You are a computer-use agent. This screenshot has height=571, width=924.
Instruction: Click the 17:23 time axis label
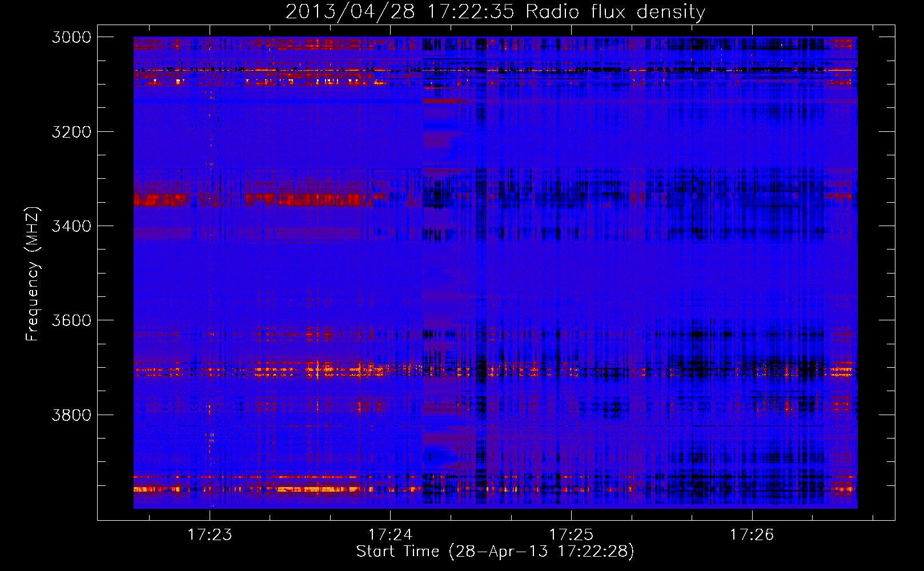210,534
